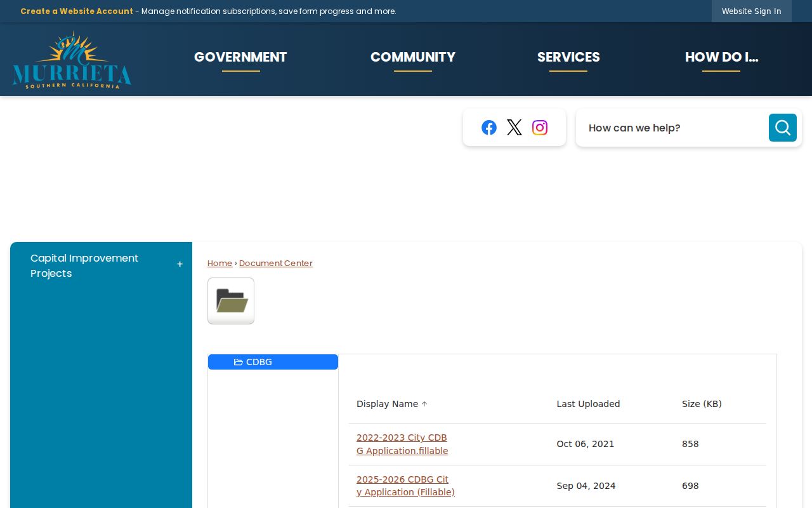812x508 pixels.
Task: Open the large folder icon button
Action: point(231,301)
